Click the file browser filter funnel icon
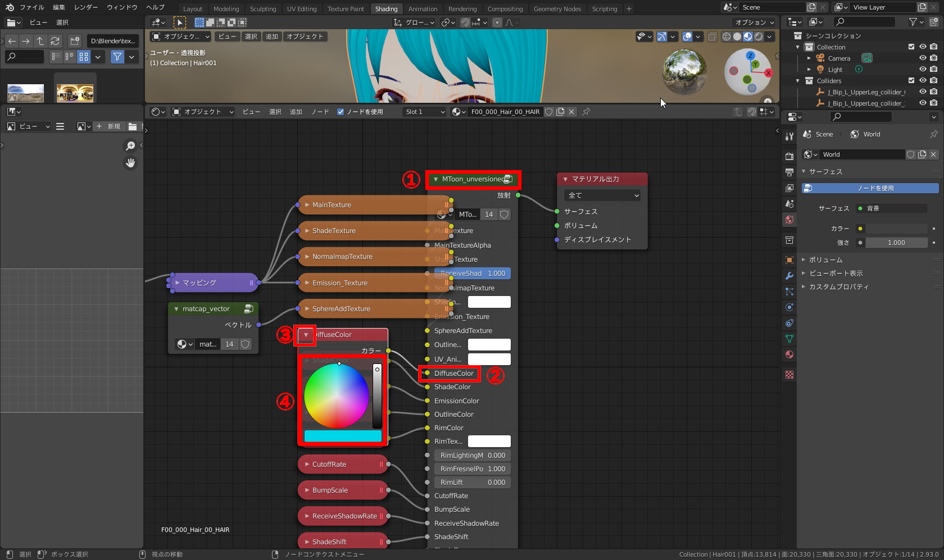 pos(117,57)
